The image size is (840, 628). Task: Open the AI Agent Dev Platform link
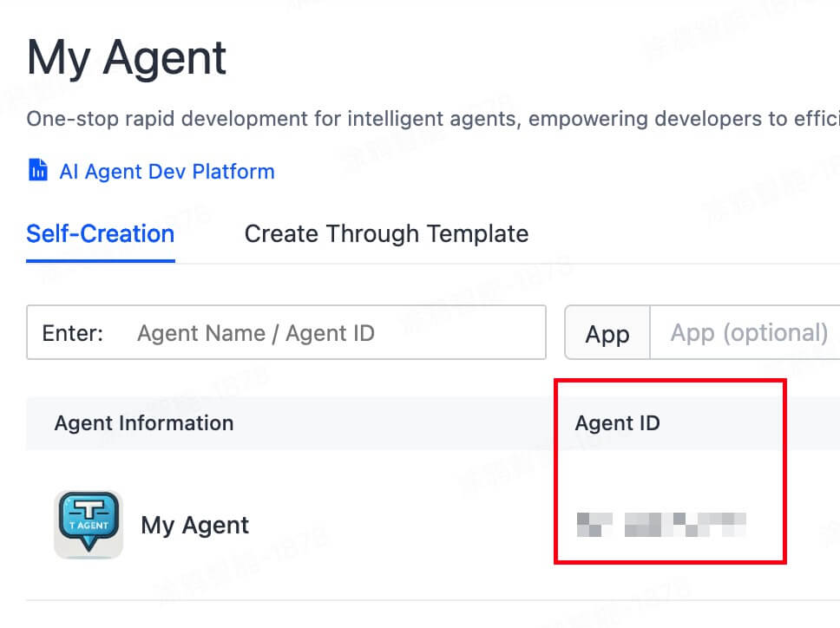coord(167,172)
